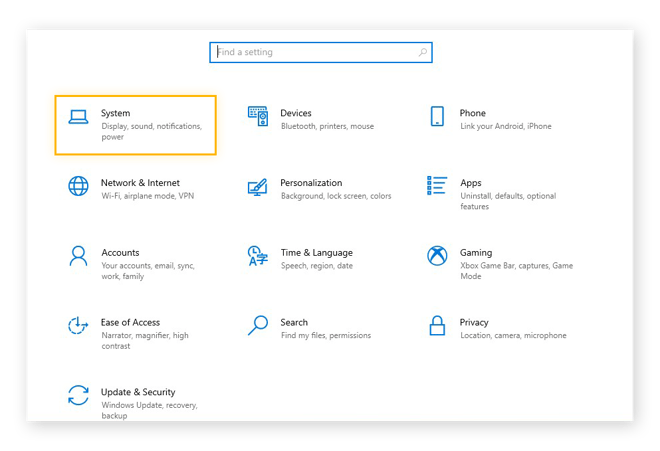
Task: Click the Phone handset icon
Action: (x=437, y=116)
